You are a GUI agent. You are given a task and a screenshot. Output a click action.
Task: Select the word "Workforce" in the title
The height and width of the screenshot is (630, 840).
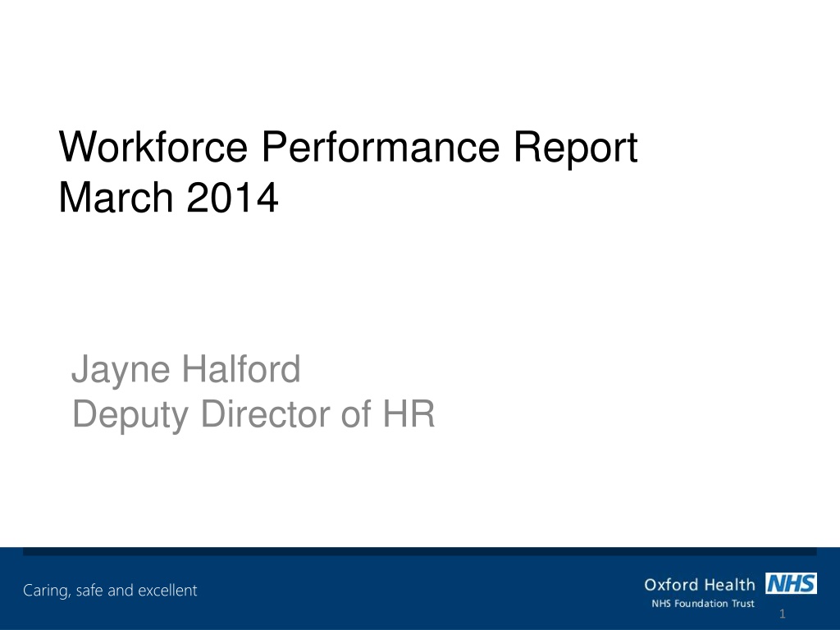153,147
